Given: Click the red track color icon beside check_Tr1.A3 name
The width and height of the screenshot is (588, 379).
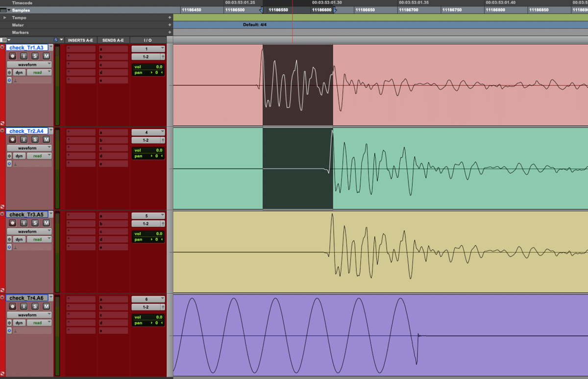Looking at the screenshot, I should (x=2, y=47).
